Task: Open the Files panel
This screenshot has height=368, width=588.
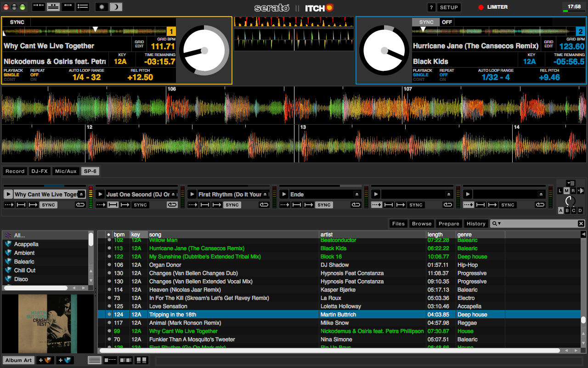Action: click(398, 224)
